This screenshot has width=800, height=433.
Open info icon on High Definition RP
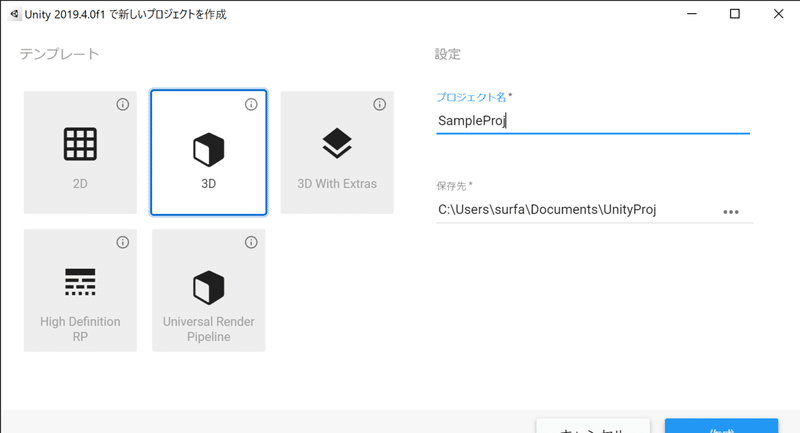[122, 242]
